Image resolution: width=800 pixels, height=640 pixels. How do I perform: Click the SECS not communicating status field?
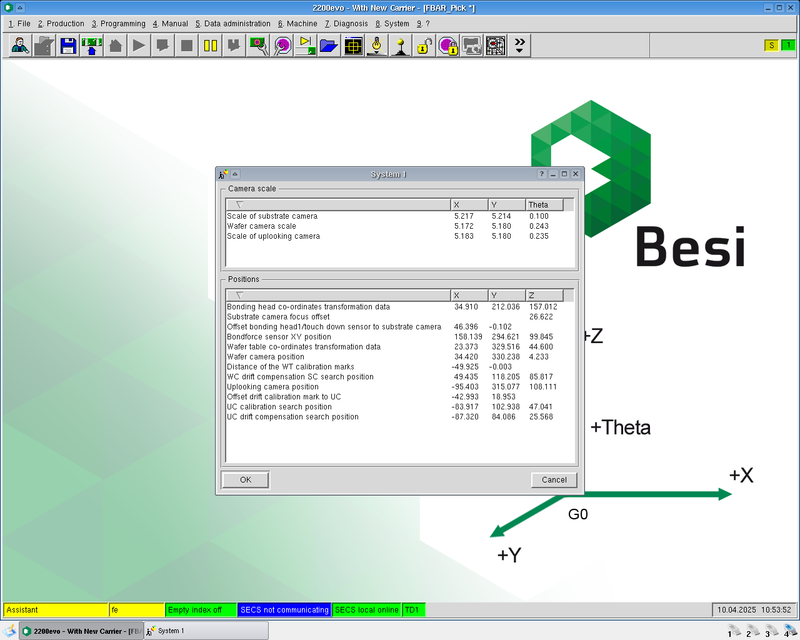tap(284, 610)
